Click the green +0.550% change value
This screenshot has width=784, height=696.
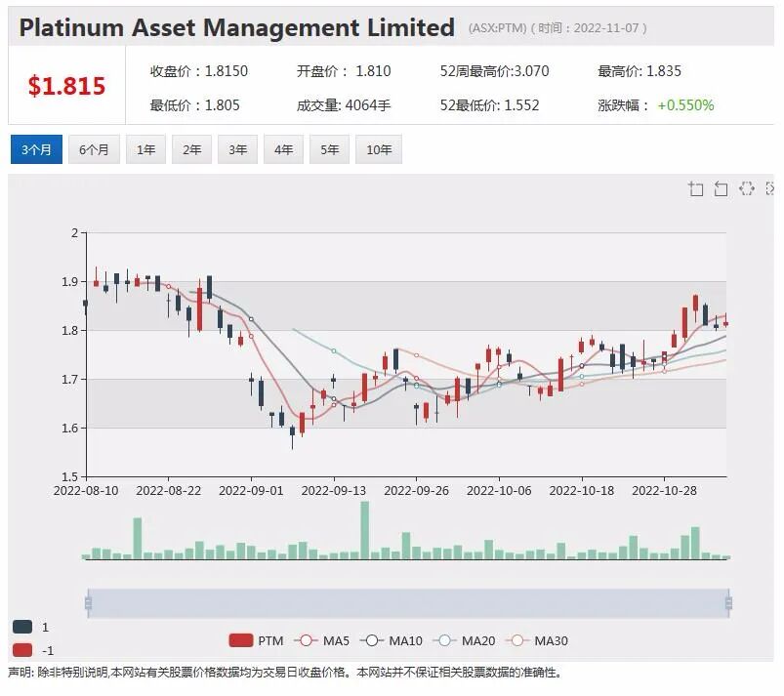pyautogui.click(x=685, y=105)
